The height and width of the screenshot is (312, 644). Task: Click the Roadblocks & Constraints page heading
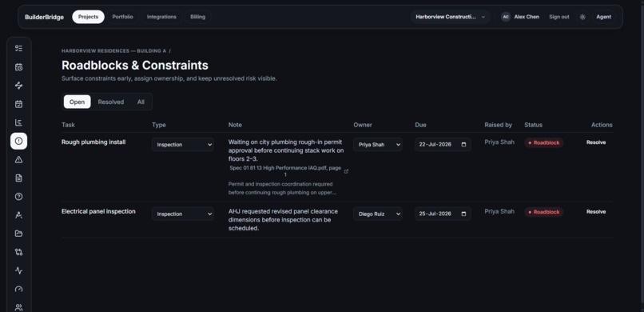[x=135, y=66]
